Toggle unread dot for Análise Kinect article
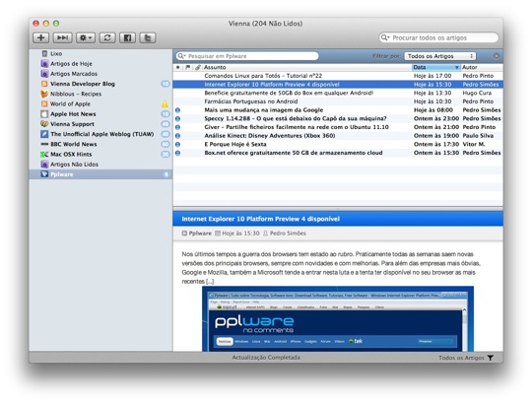Image resolution: width=532 pixels, height=403 pixels. coord(177,136)
